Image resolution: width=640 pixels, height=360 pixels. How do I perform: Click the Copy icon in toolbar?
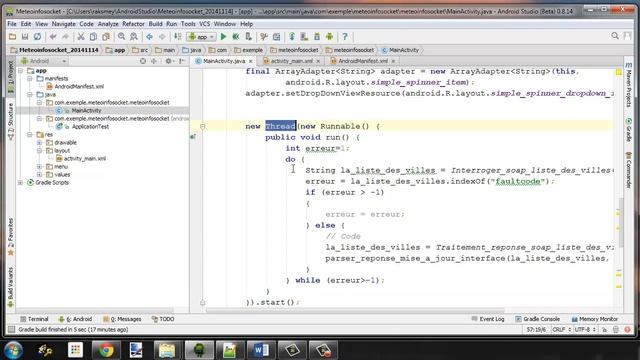pyautogui.click(x=93, y=37)
